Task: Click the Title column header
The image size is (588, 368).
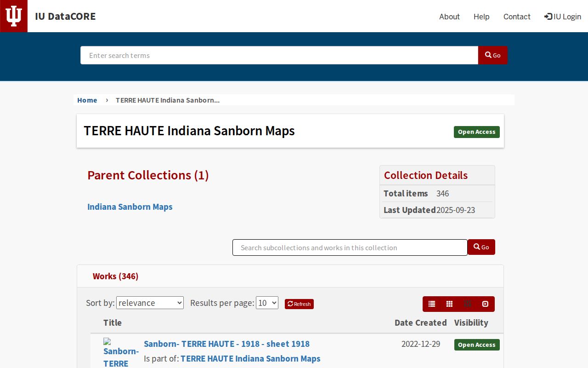Action: pyautogui.click(x=113, y=322)
